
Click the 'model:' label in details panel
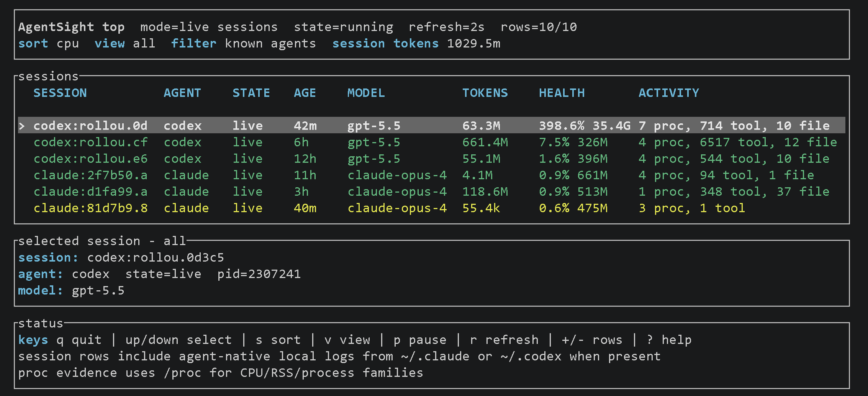tap(41, 290)
